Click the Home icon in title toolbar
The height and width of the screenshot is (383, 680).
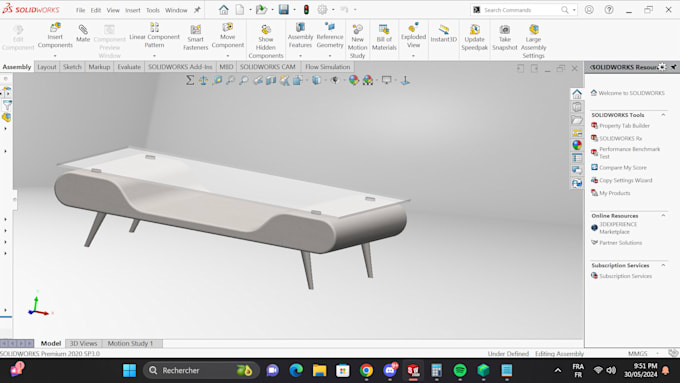pyautogui.click(x=223, y=10)
